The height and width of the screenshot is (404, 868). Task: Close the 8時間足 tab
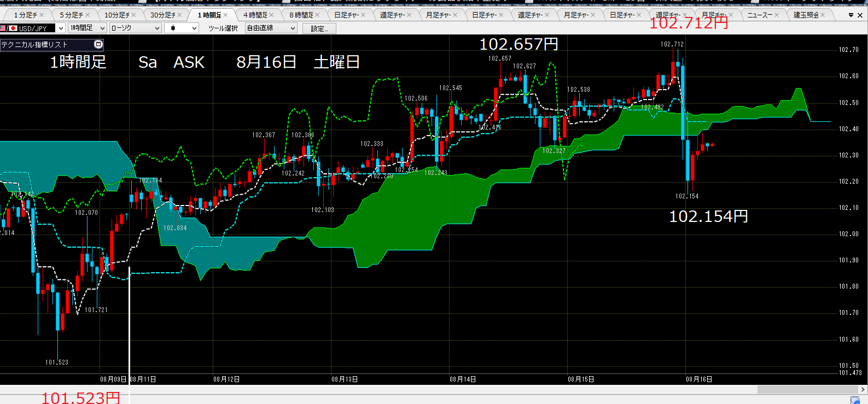(x=318, y=15)
